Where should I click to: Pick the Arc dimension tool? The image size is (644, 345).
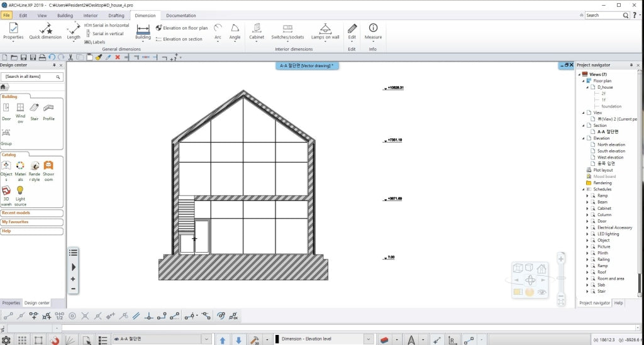(218, 31)
